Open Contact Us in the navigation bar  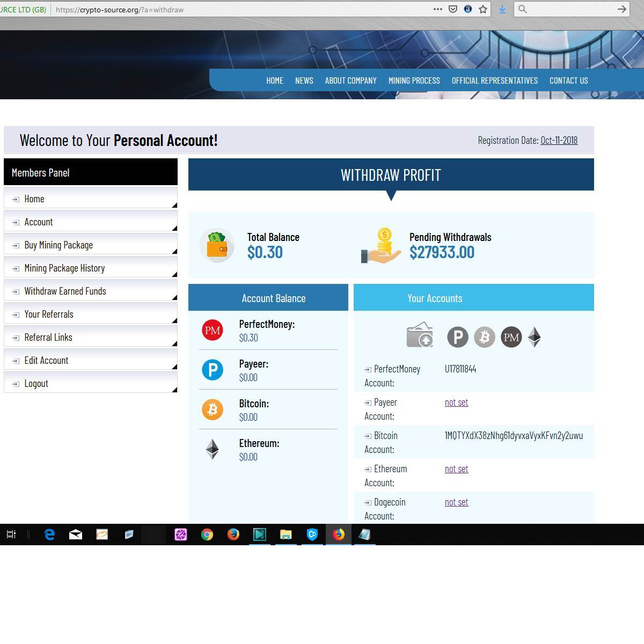568,80
